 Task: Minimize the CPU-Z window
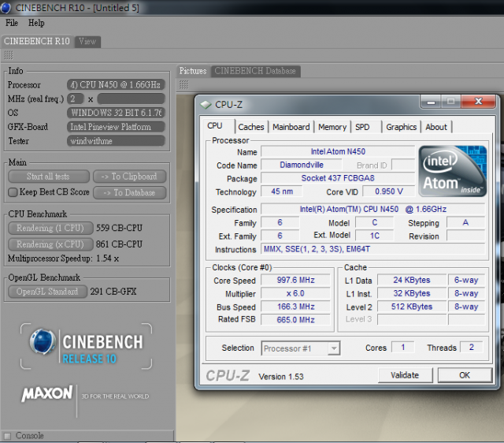click(431, 102)
